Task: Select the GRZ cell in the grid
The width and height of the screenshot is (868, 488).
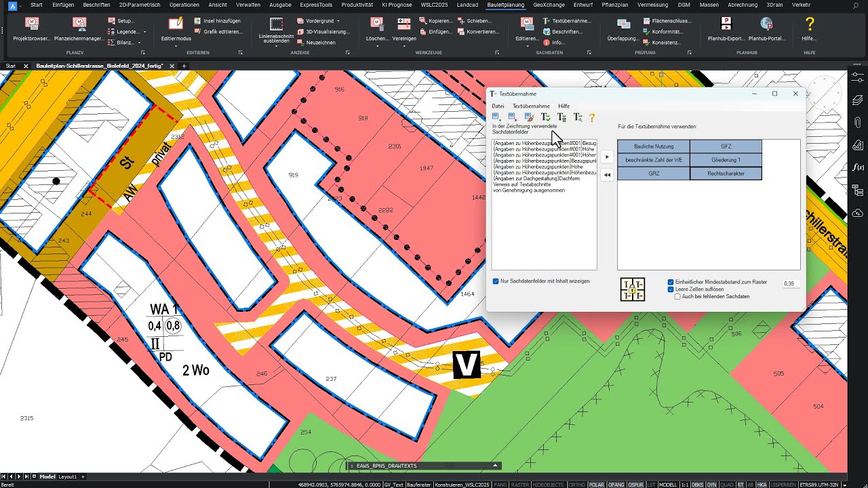Action: point(654,174)
